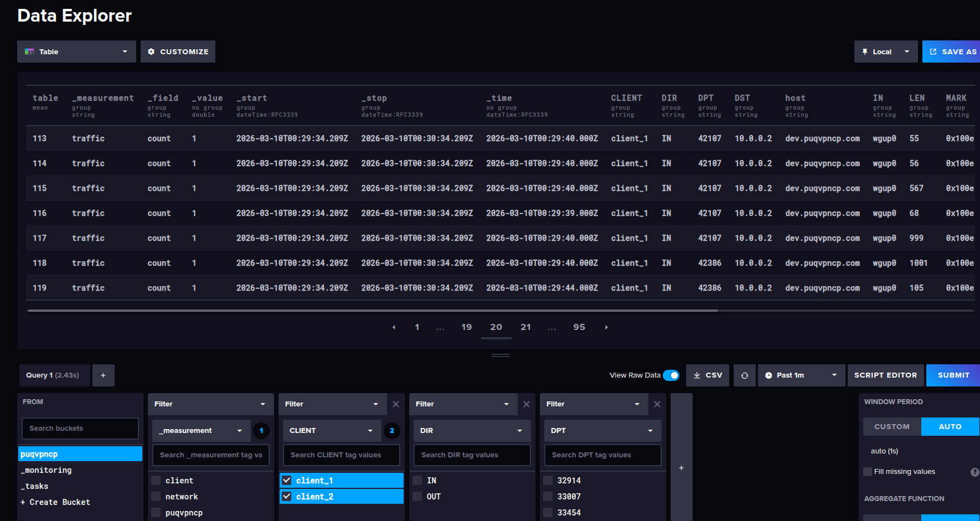
Task: Click the horizontal table scrollbar
Action: pos(372,311)
